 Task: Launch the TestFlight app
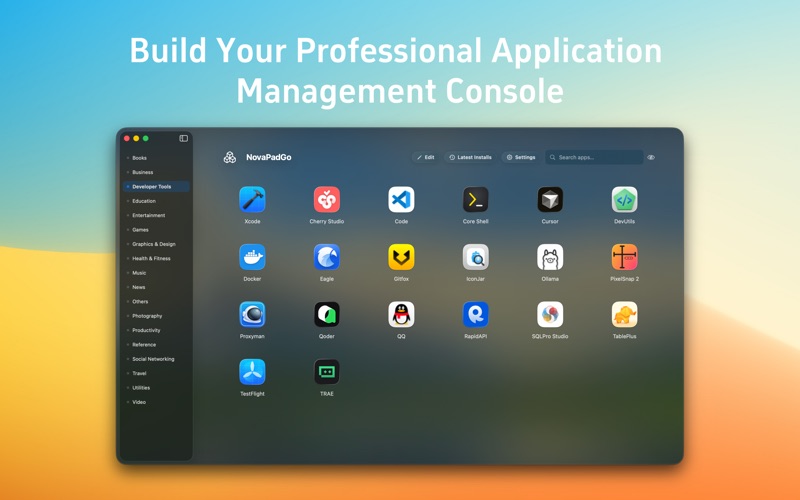252,372
